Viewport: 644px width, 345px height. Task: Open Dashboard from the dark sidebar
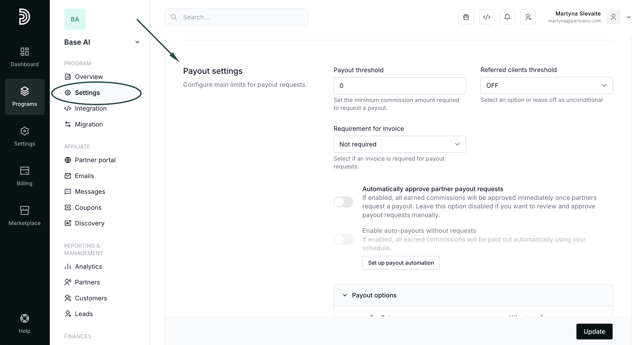[24, 57]
